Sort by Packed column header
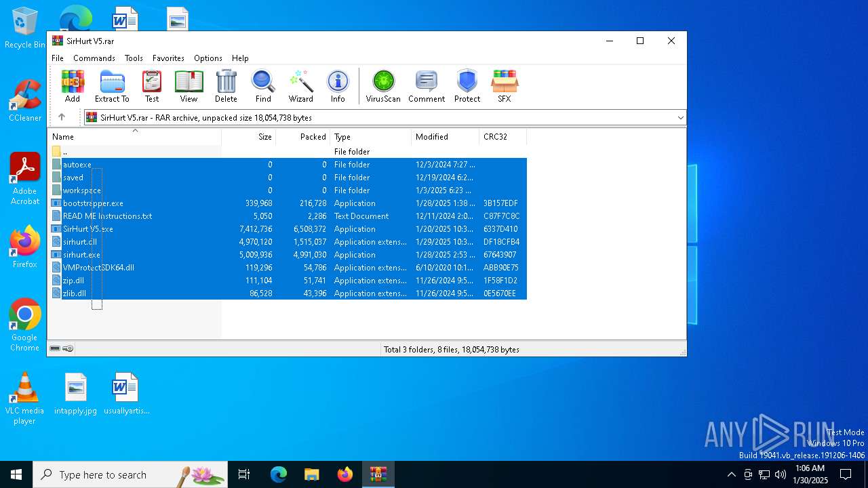Viewport: 868px width, 488px height. pyautogui.click(x=303, y=137)
